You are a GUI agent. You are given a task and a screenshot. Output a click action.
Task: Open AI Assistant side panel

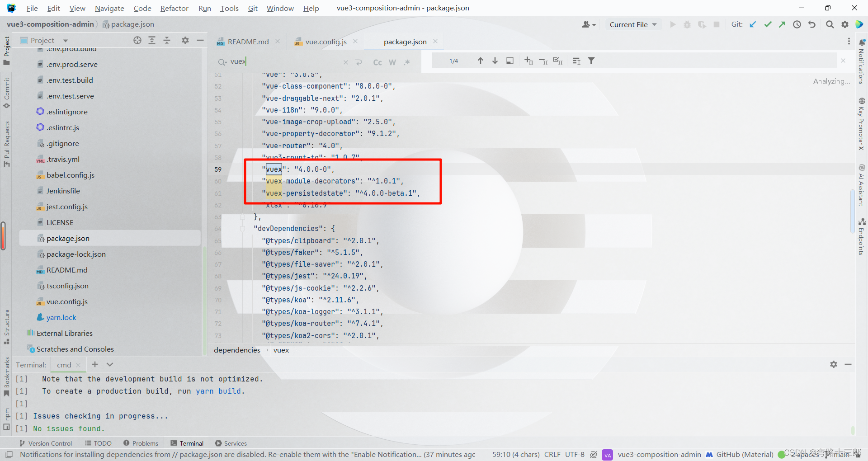tap(862, 185)
